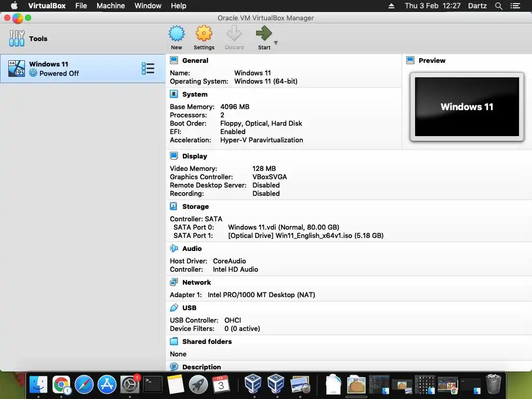The image size is (532, 399).
Task: Click the Network section icon
Action: 174,282
